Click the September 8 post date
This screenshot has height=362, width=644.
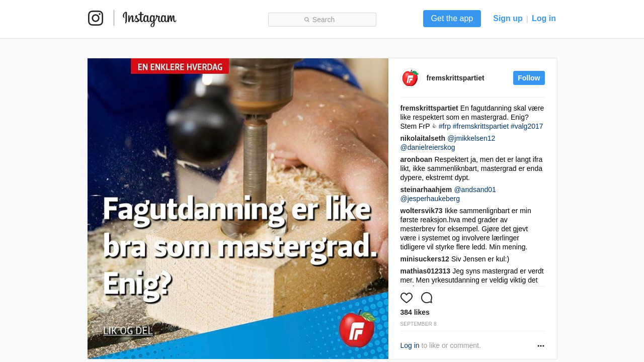pyautogui.click(x=418, y=324)
